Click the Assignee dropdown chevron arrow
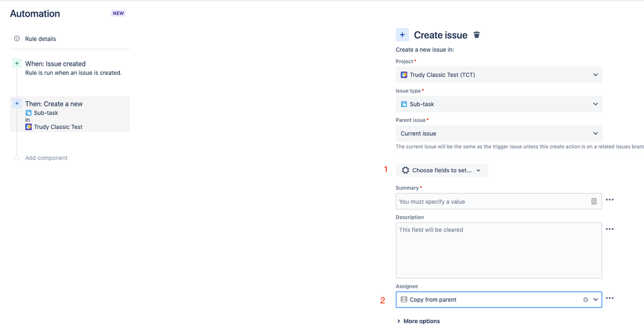 595,300
